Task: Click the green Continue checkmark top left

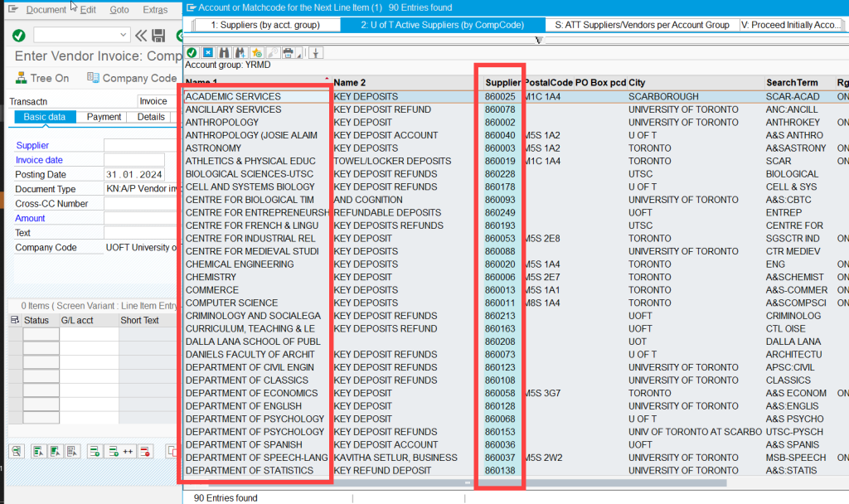Action: pyautogui.click(x=17, y=36)
